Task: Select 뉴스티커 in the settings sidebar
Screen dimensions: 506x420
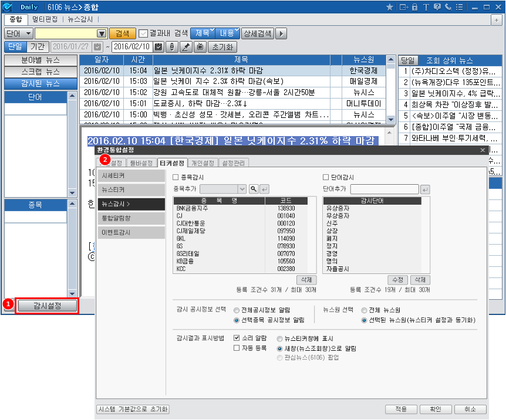Action: point(131,189)
